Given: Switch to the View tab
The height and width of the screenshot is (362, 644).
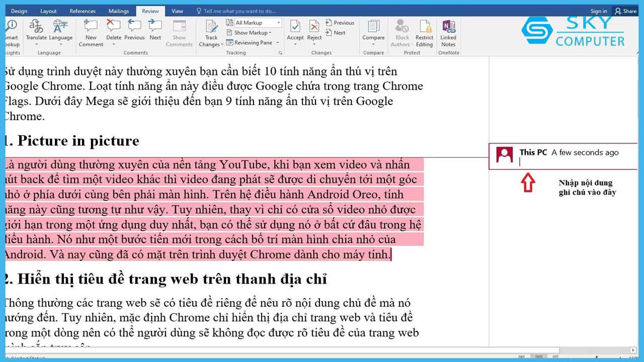Looking at the screenshot, I should click(x=177, y=11).
